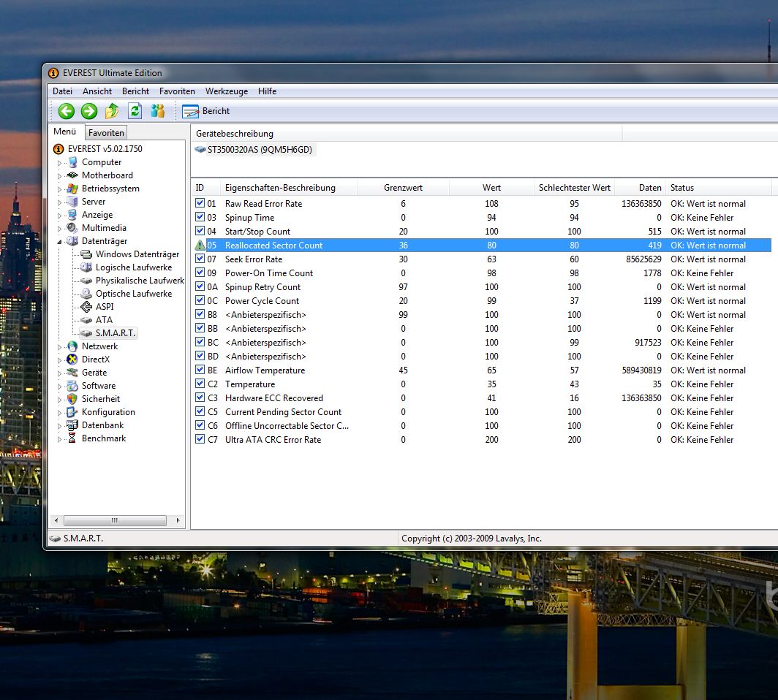
Task: Select S.M.A.R.T. in the tree
Action: (116, 333)
